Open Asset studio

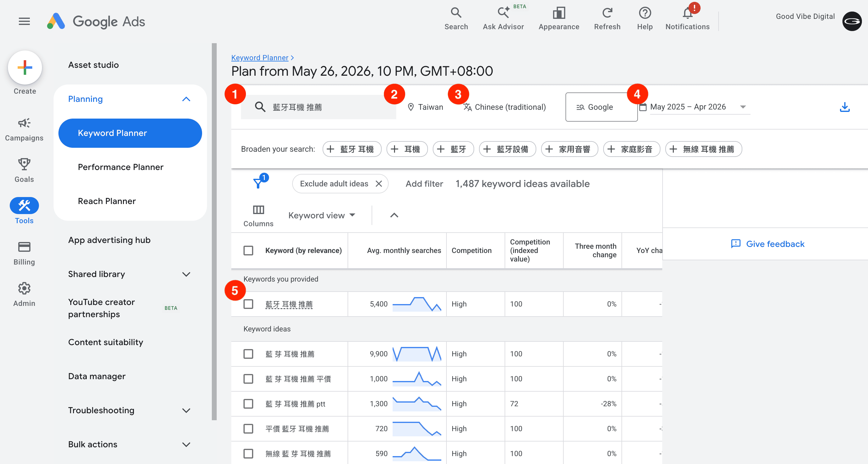tap(93, 65)
